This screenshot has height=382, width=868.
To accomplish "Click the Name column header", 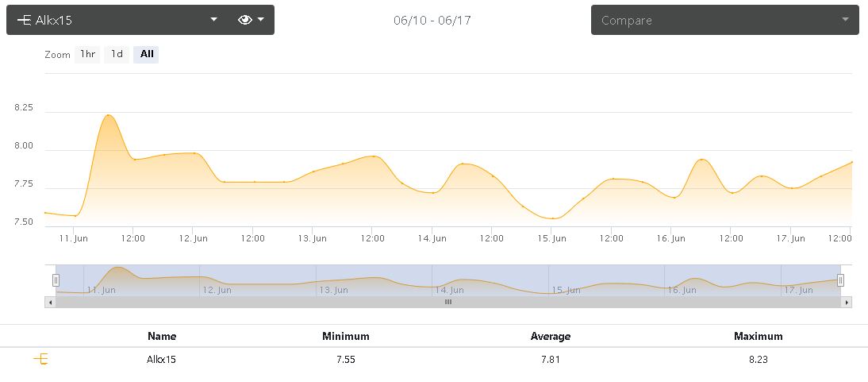I will pyautogui.click(x=162, y=336).
